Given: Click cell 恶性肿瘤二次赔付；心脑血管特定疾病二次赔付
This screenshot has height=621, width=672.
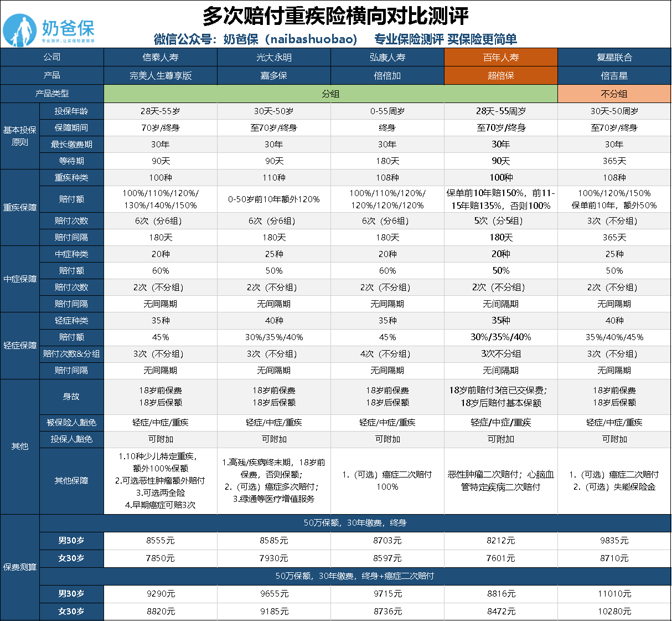Looking at the screenshot, I should tap(501, 481).
